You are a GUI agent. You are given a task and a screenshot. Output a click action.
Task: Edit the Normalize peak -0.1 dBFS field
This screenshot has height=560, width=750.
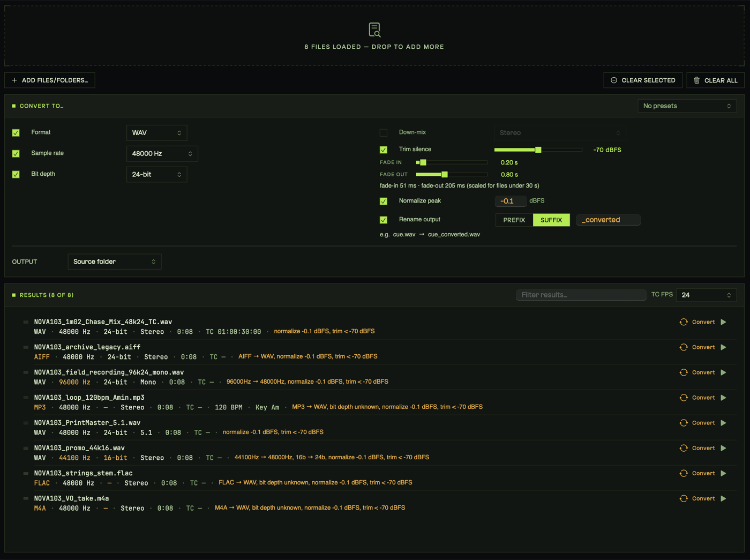coord(510,201)
